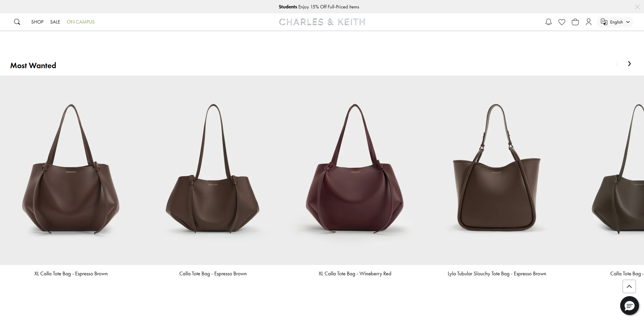
Task: Open Calla Tote Bag - Espresso Brown link
Action: (213, 274)
